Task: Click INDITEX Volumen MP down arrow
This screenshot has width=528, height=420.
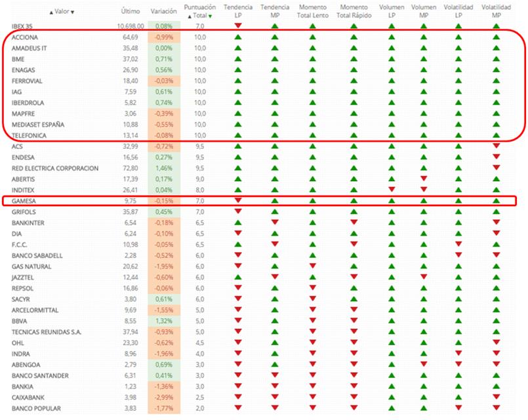Action: [424, 189]
